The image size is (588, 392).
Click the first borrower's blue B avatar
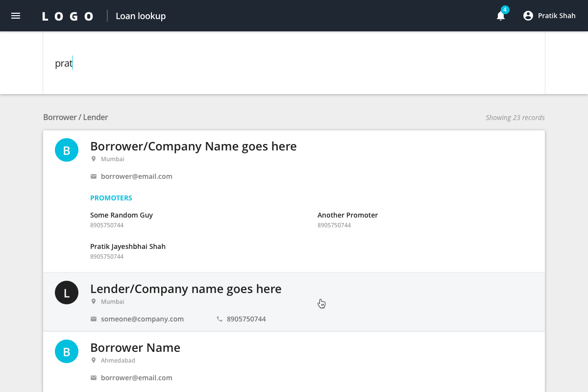tap(67, 150)
